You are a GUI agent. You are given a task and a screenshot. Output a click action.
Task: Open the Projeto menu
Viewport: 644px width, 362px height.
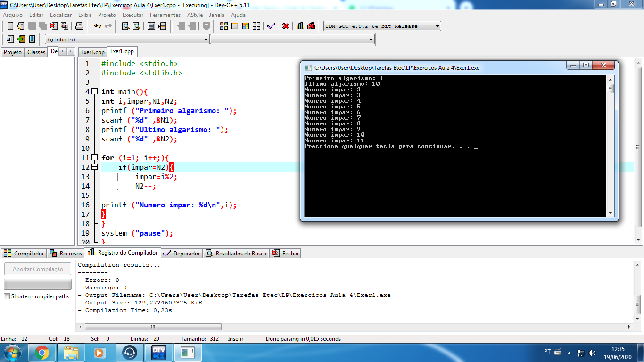pyautogui.click(x=107, y=15)
